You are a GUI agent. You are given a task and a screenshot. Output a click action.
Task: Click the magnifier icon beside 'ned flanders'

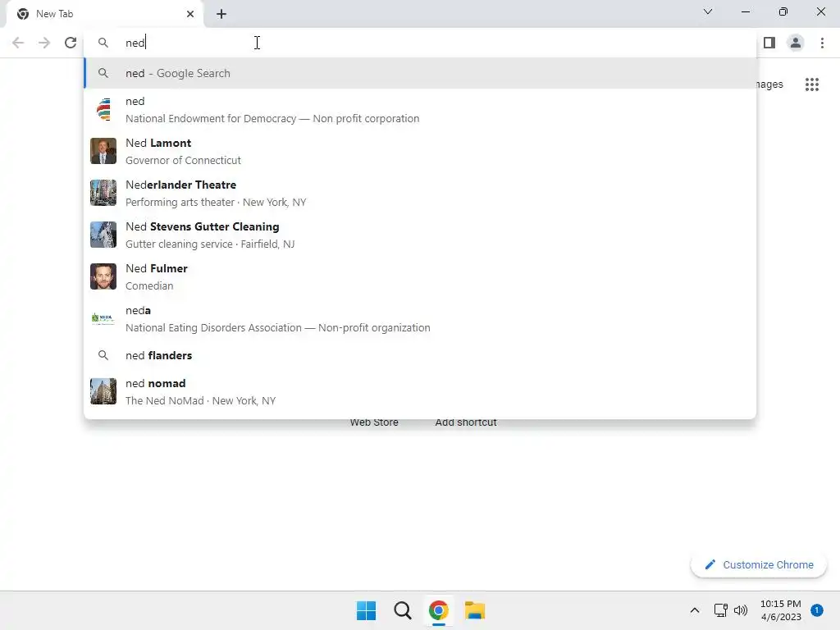click(103, 356)
